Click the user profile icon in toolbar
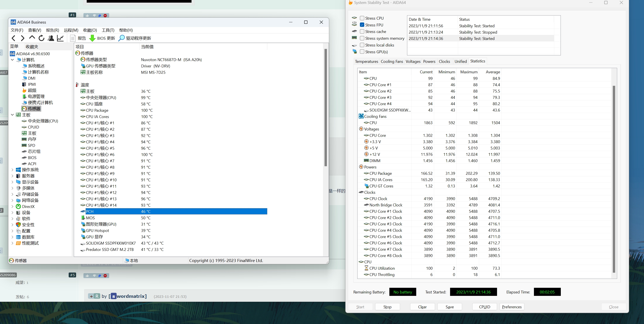The height and width of the screenshot is (324, 644). click(x=51, y=38)
